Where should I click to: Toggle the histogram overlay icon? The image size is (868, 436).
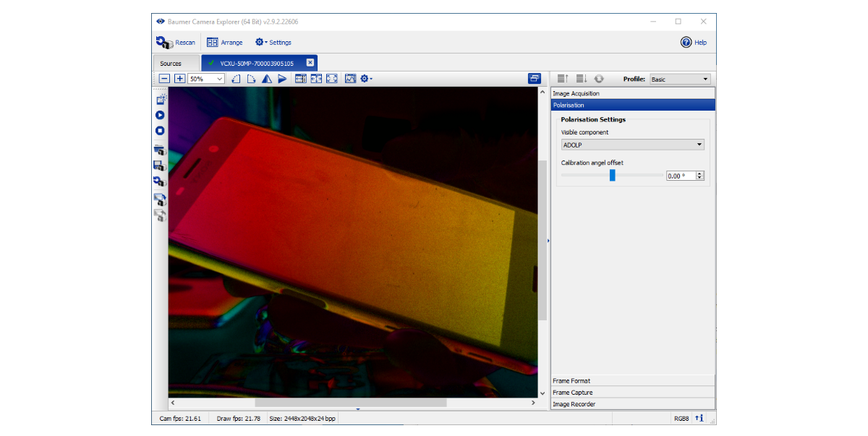pos(351,79)
